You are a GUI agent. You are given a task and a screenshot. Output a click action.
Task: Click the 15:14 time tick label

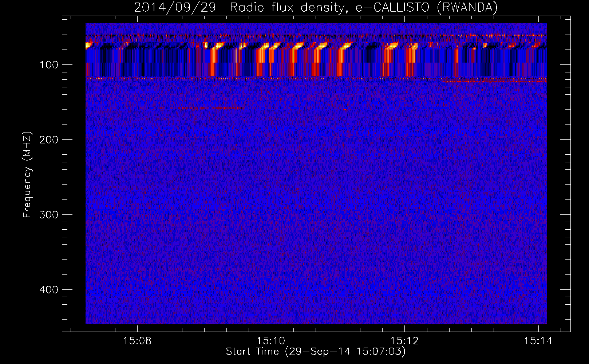538,341
